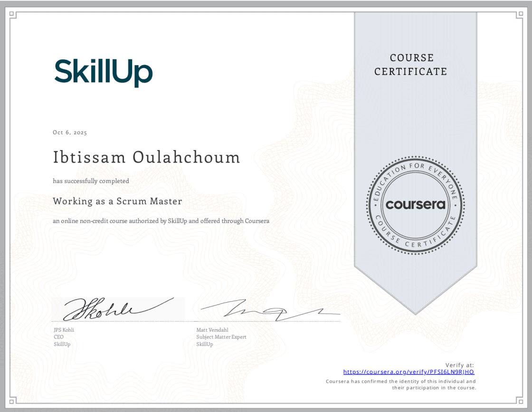Click the 'Verify at:' label

[x=459, y=365]
